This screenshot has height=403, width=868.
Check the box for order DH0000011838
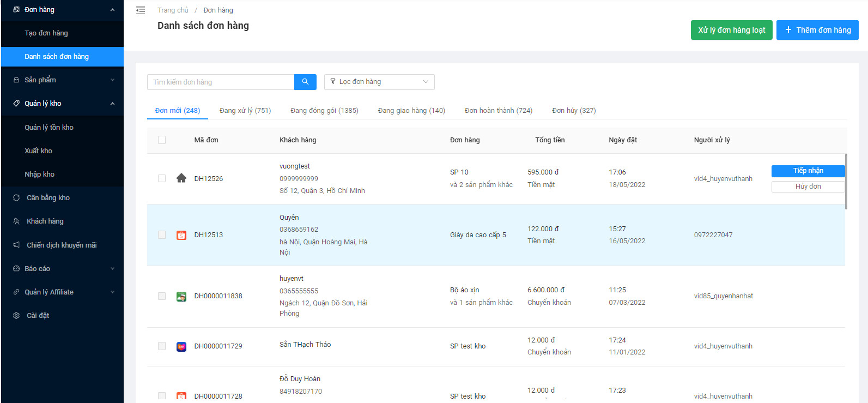162,296
